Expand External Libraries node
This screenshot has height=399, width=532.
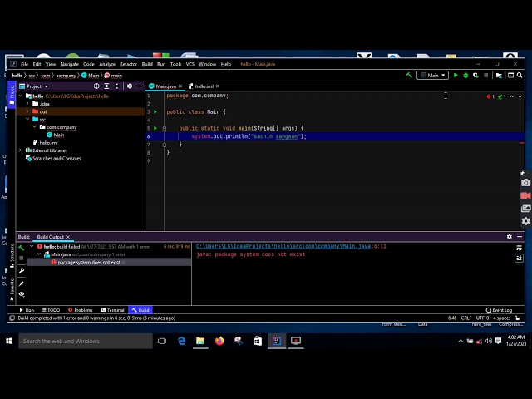[x=20, y=150]
